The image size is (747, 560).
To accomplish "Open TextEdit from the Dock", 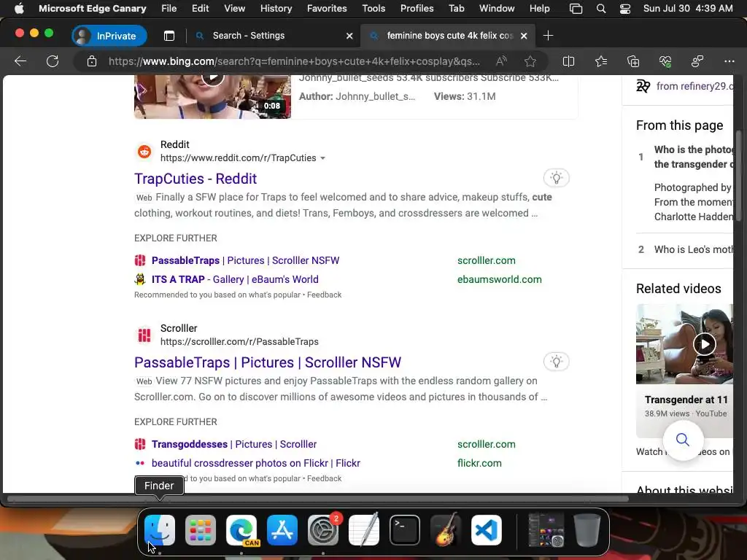I will [364, 530].
